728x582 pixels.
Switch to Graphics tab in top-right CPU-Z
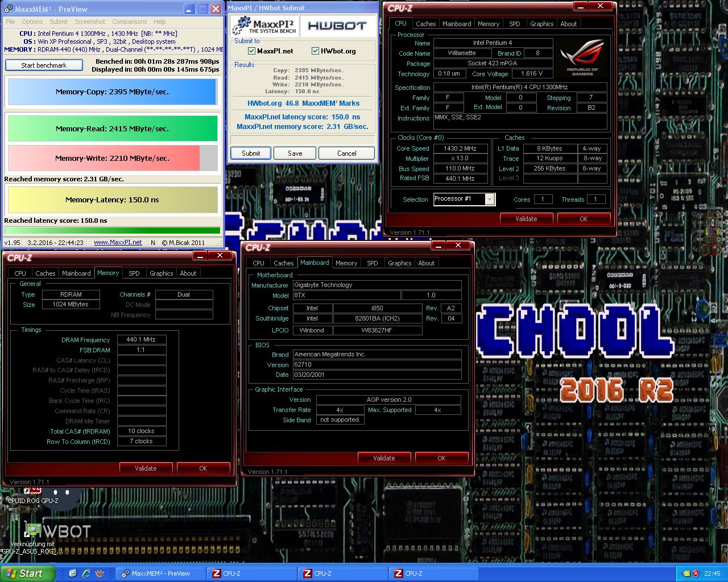pos(541,24)
